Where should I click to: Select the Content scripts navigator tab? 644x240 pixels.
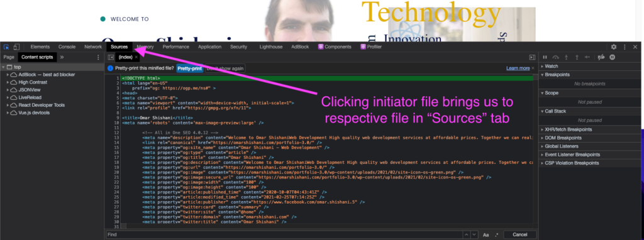37,57
